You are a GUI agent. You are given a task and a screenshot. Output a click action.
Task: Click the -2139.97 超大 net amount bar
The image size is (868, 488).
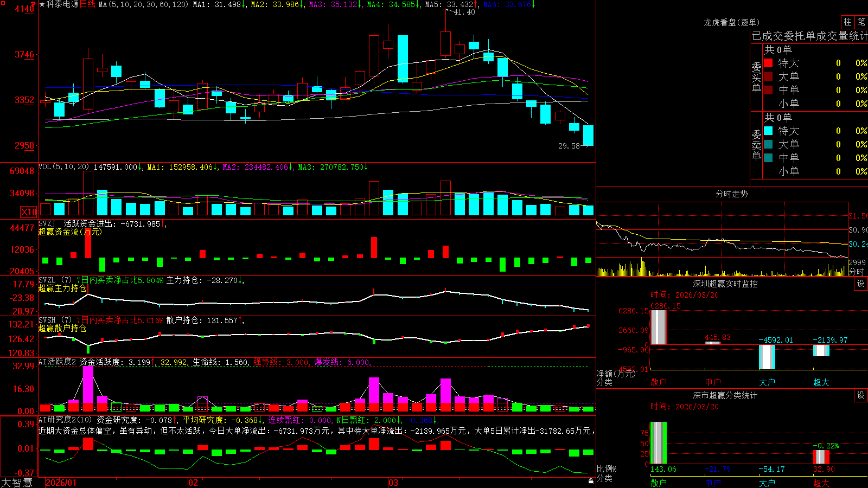coord(821,351)
